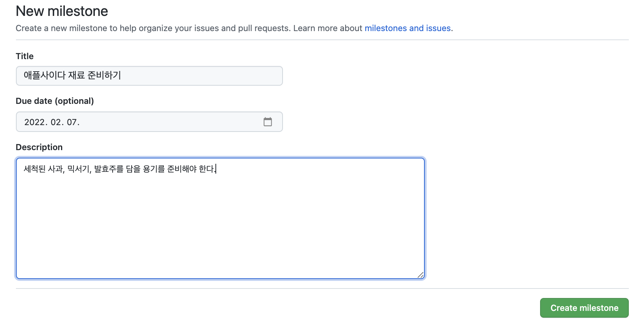Screen dimensions: 644x323
Task: Select the day 07 in due date
Action: (72, 122)
